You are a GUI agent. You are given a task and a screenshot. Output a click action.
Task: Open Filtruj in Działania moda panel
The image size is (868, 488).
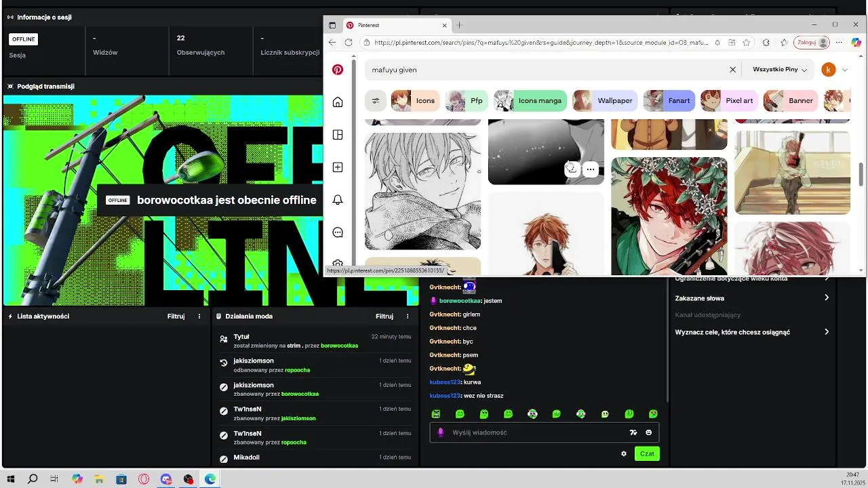(x=384, y=317)
